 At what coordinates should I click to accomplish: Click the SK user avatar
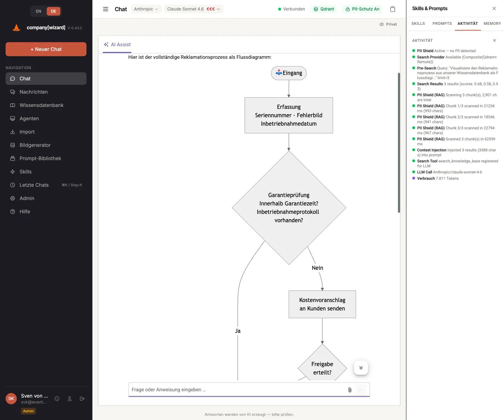(x=11, y=399)
